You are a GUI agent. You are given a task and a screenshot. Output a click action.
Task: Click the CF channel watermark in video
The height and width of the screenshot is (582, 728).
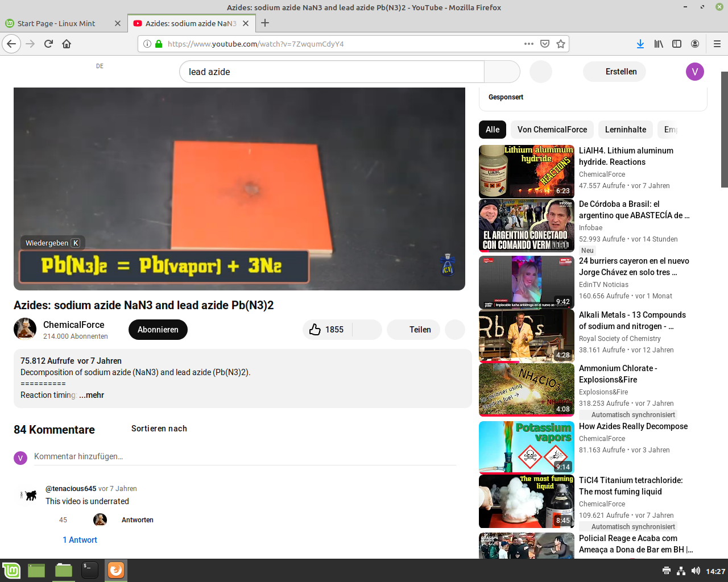(x=448, y=265)
